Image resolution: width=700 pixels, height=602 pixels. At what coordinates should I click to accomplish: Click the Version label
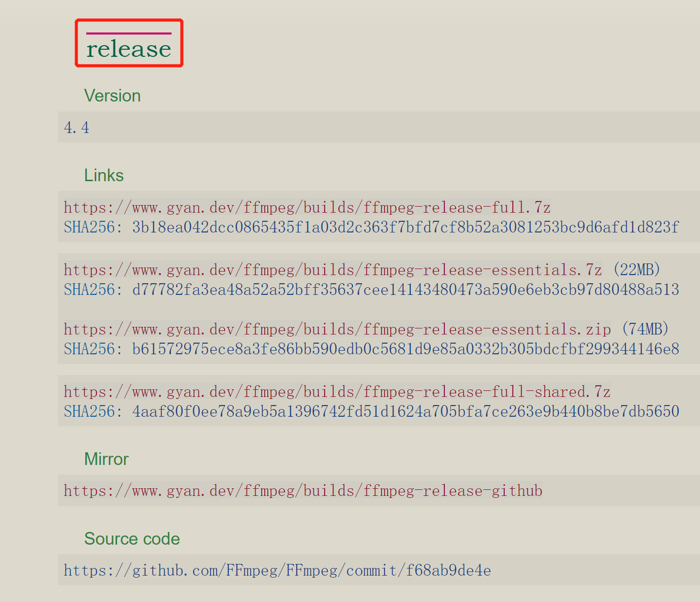[113, 95]
